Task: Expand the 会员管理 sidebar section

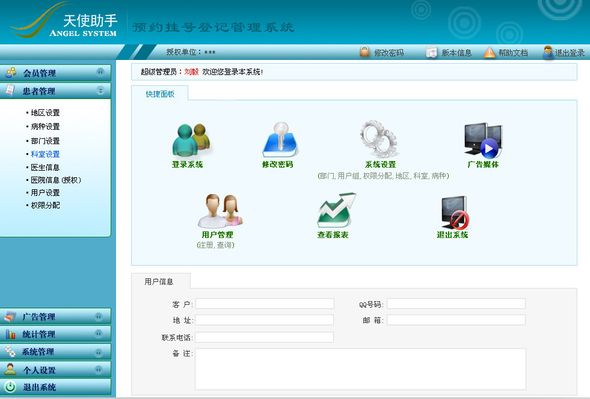Action: click(56, 73)
